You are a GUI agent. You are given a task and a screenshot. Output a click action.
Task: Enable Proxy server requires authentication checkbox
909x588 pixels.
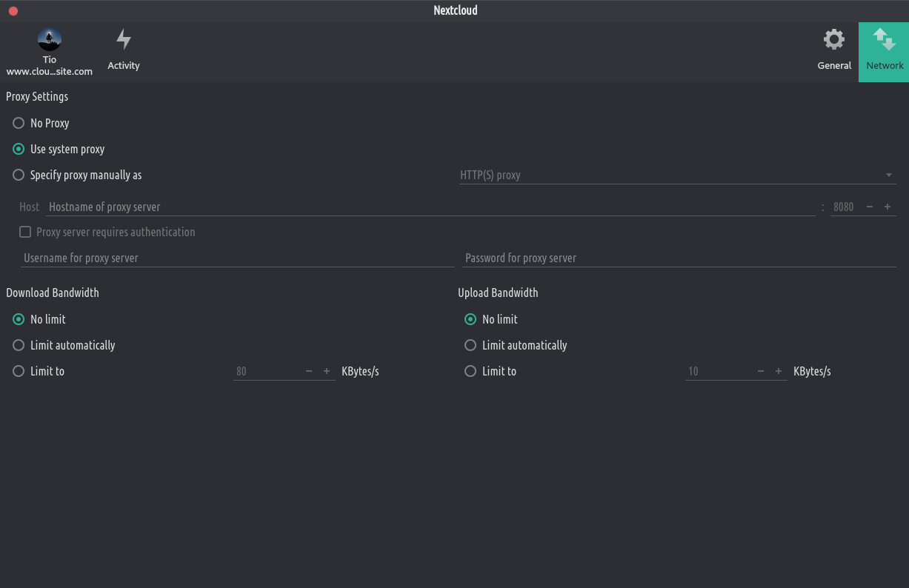point(25,233)
